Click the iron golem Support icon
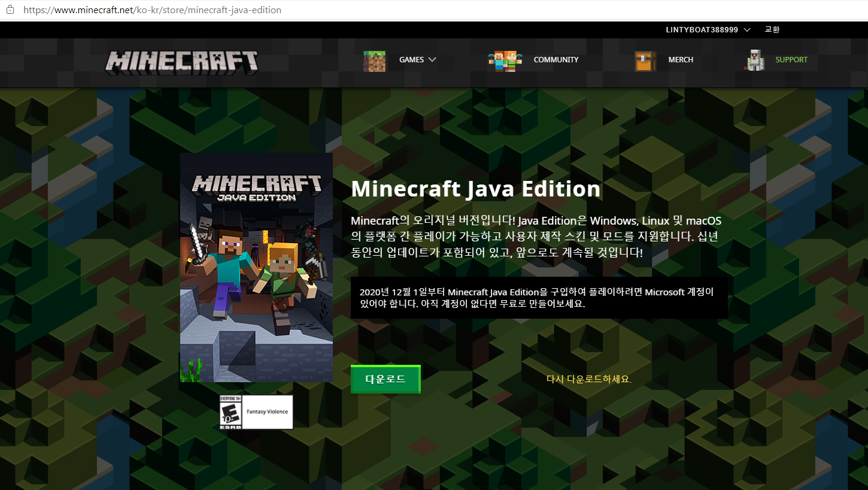Image resolution: width=868 pixels, height=490 pixels. tap(754, 61)
